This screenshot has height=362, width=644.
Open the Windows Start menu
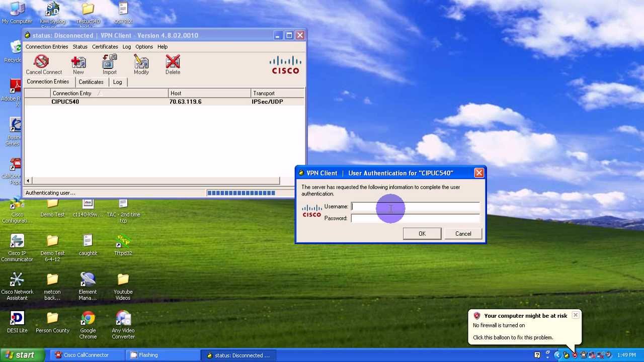[x=22, y=355]
